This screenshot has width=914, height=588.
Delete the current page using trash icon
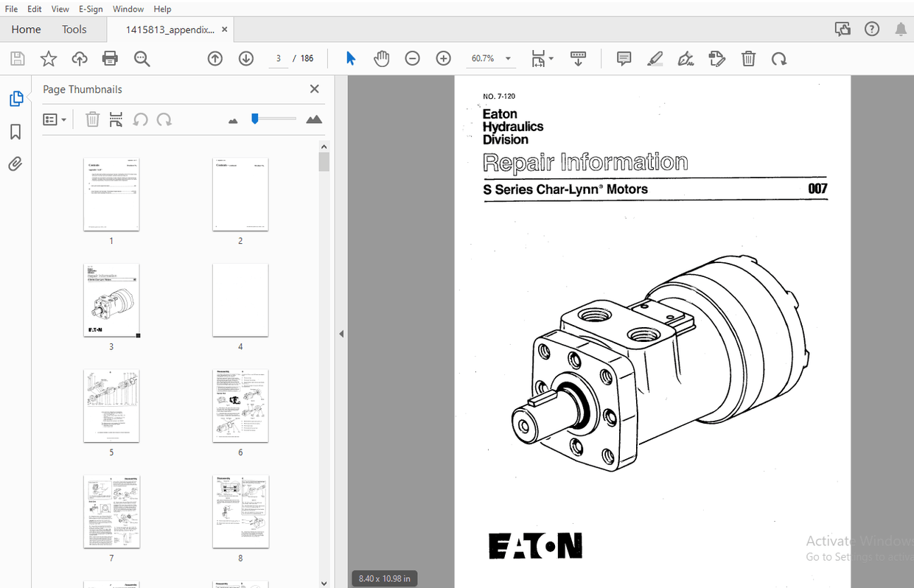pyautogui.click(x=748, y=58)
